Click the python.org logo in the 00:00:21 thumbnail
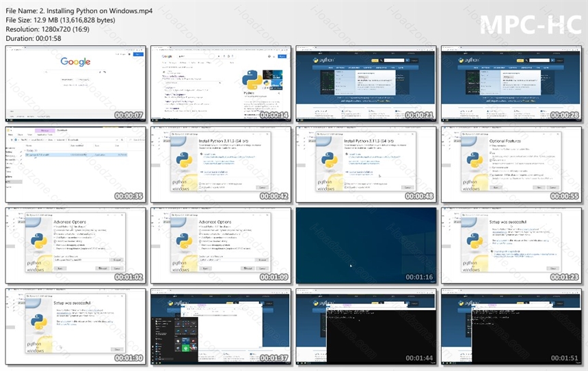Viewport: 588px width, 371px height. tap(323, 60)
